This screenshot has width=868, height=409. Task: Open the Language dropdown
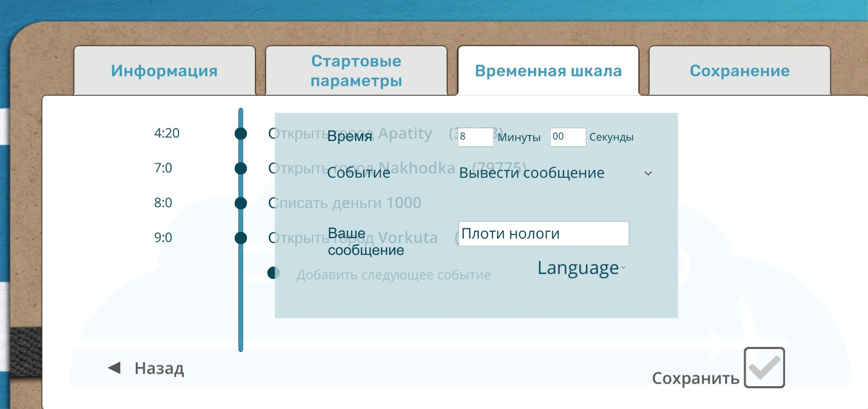581,268
